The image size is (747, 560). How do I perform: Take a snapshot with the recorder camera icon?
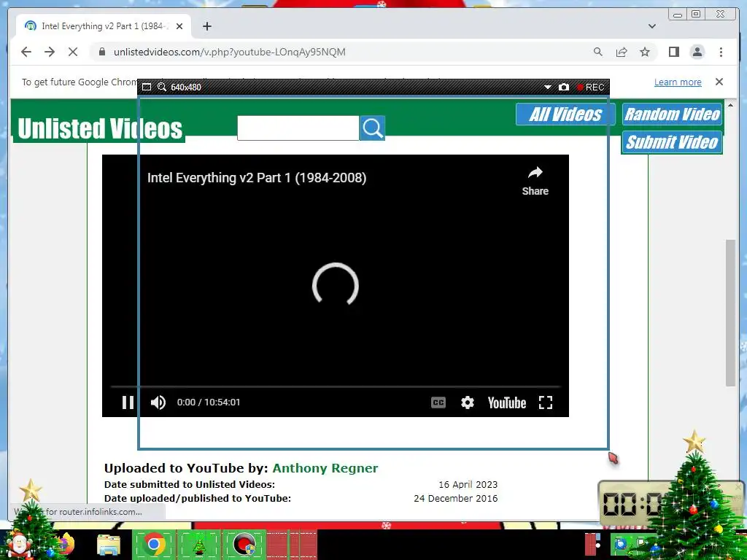point(564,87)
